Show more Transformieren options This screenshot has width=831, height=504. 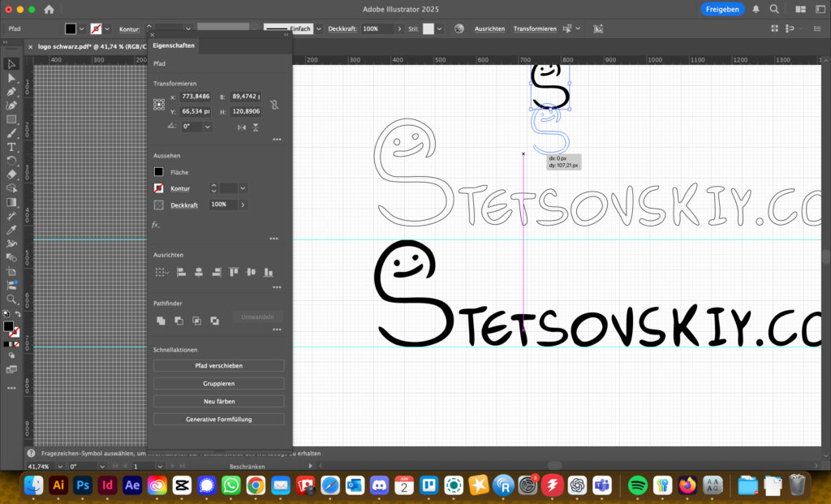[277, 140]
